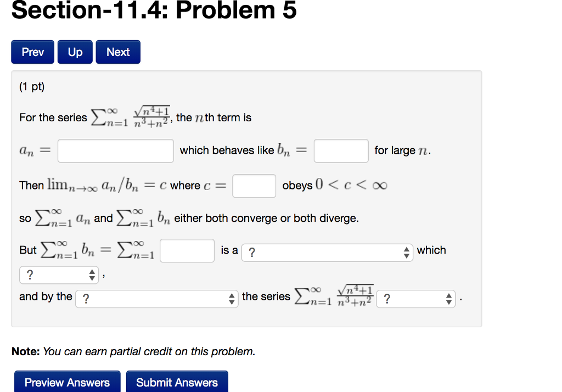The image size is (562, 392).
Task: Click the a_n answer input field
Action: 115,150
